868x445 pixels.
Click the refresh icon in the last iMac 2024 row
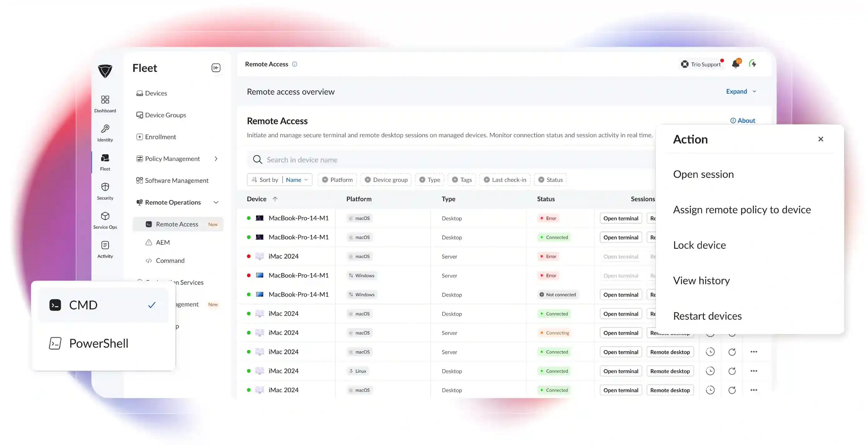tap(732, 390)
